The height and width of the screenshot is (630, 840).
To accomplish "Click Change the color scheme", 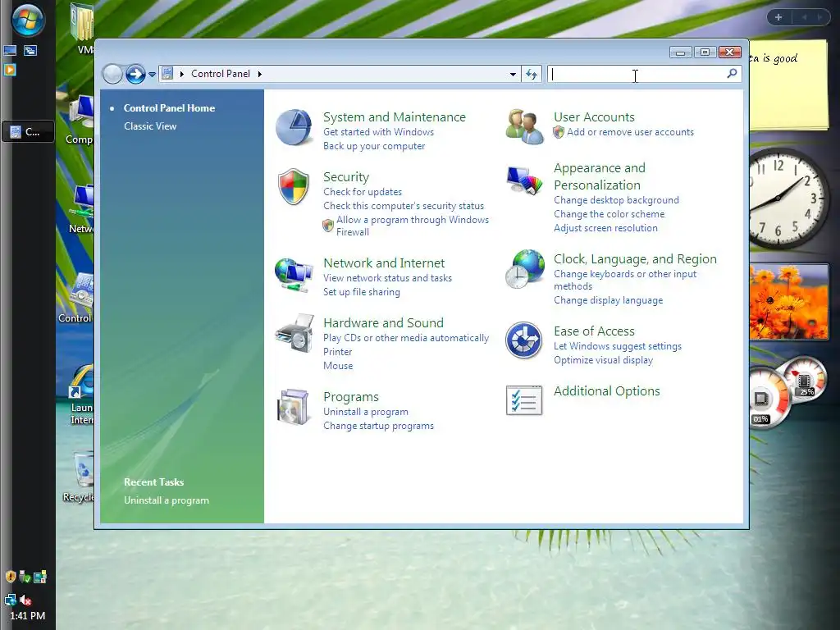I will click(609, 214).
